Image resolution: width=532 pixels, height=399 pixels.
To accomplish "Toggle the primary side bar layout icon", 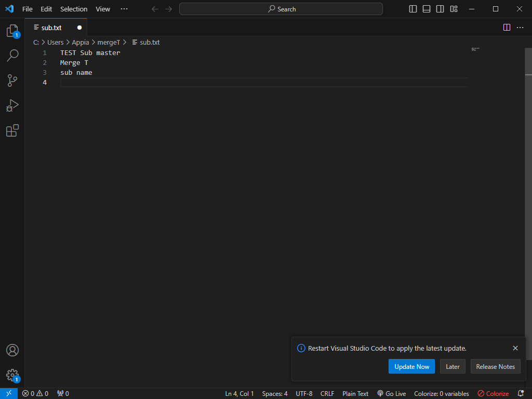I will [x=413, y=9].
